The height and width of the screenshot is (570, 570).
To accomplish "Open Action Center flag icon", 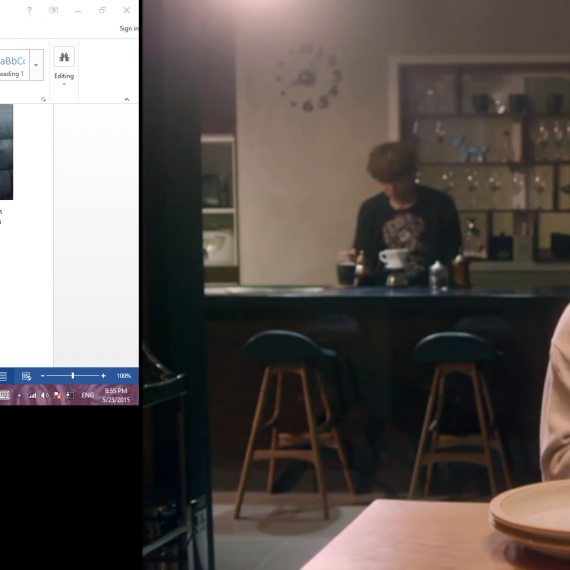I will tap(57, 396).
